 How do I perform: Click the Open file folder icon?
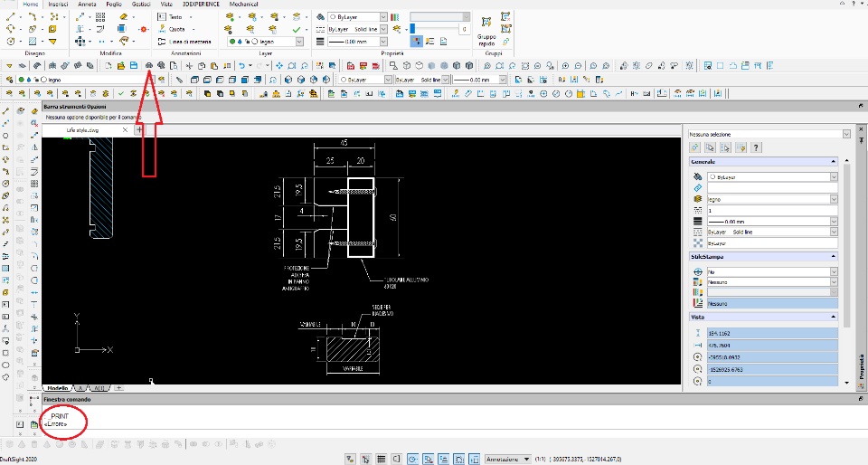coord(119,66)
